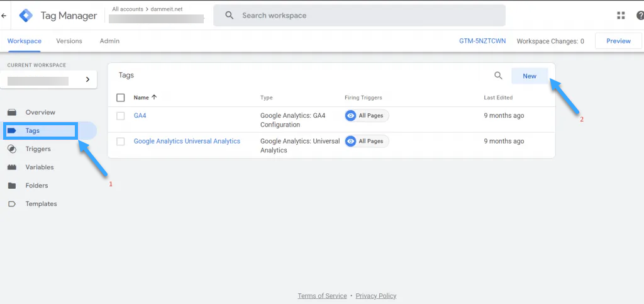The width and height of the screenshot is (644, 304).
Task: Click the magnifier icon in workspace search
Action: pos(230,16)
